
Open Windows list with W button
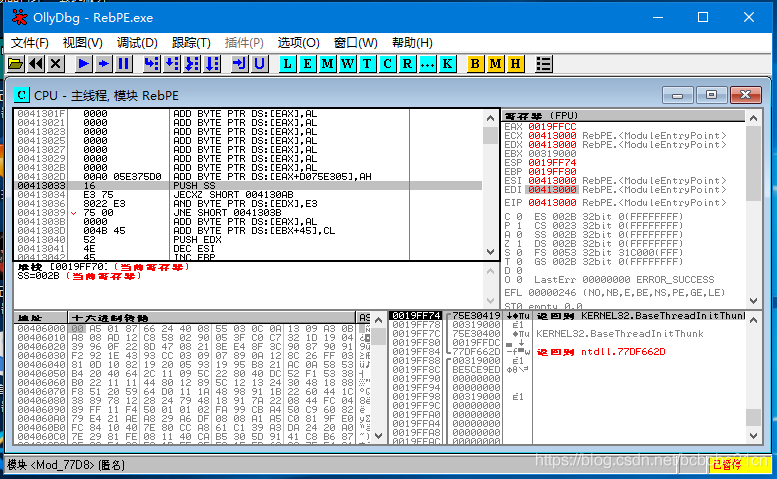tap(347, 63)
